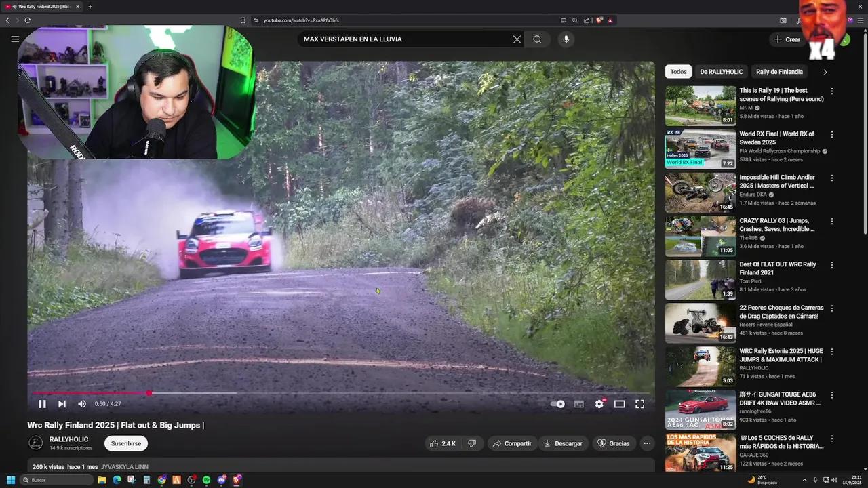Mute the video volume speaker icon
This screenshot has width=868, height=488.
pos(82,404)
